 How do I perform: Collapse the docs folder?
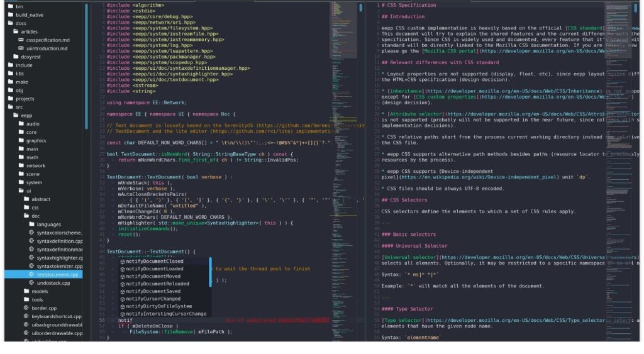click(x=11, y=23)
